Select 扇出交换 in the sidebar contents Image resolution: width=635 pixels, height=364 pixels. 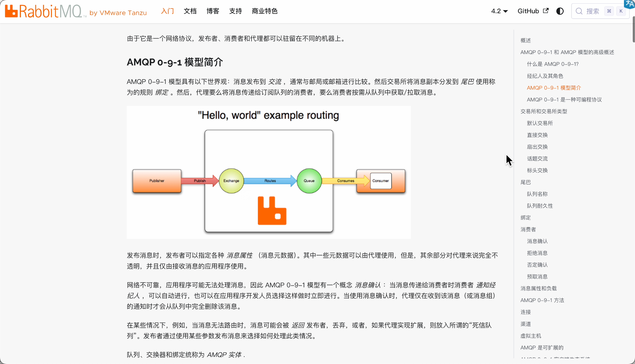point(537,147)
